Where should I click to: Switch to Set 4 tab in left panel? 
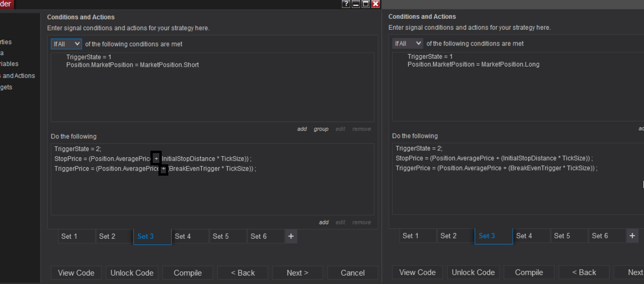tap(183, 236)
